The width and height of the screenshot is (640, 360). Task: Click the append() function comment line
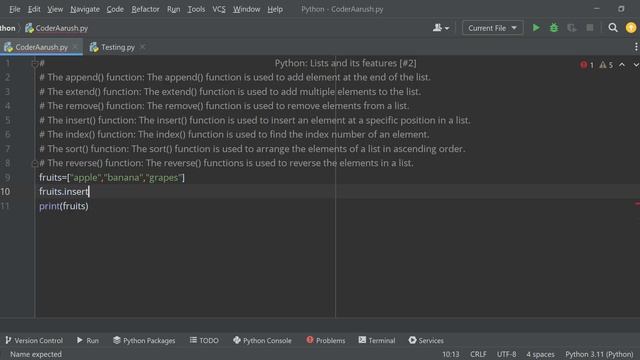tap(235, 77)
